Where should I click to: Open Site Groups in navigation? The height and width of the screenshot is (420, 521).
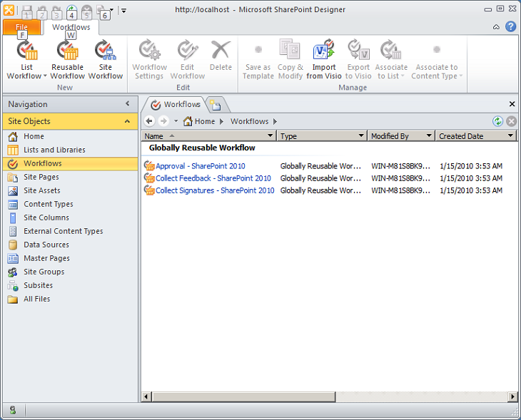point(70,272)
